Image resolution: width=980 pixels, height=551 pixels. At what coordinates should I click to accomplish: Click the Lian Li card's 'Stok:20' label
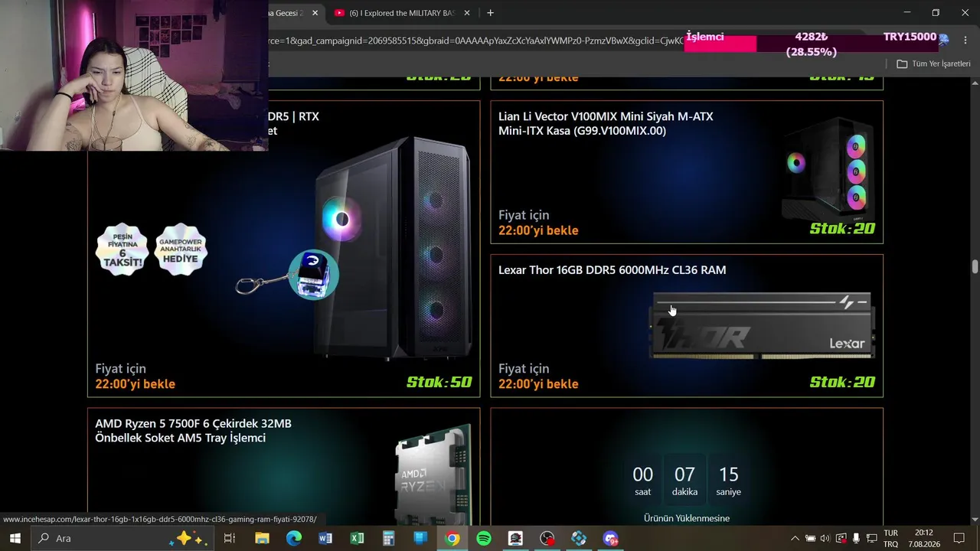click(842, 228)
